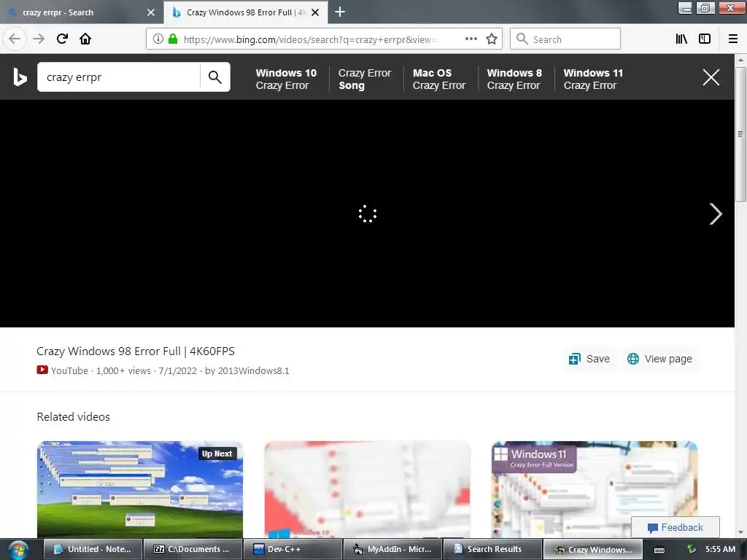Click the Feedback button
This screenshot has height=560, width=747.
pos(675,527)
